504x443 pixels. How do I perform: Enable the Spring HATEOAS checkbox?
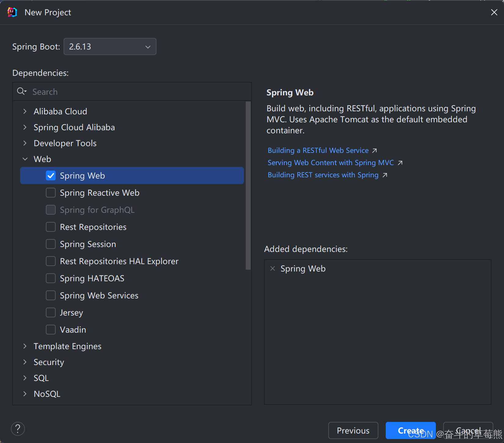[51, 278]
